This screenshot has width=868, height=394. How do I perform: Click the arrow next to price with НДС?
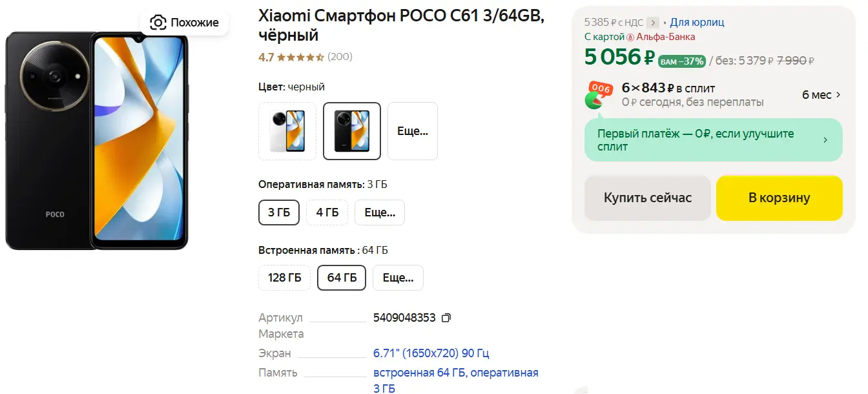tap(653, 23)
